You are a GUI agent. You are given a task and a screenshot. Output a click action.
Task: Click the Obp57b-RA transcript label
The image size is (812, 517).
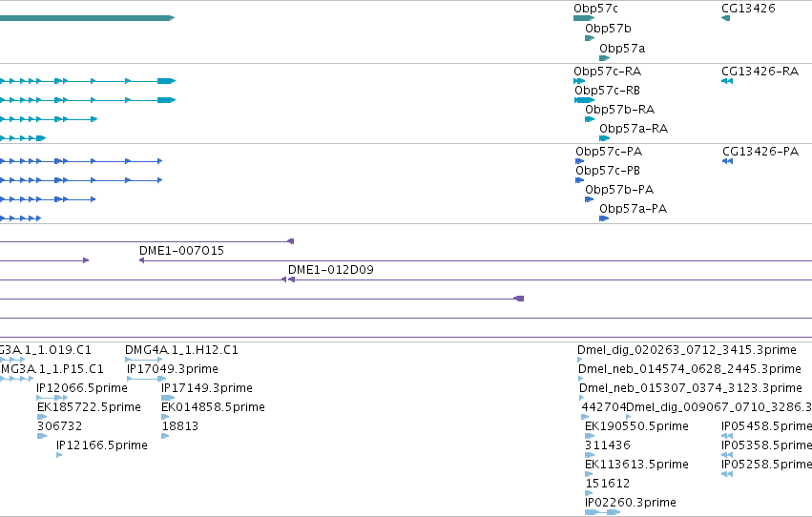(x=619, y=109)
